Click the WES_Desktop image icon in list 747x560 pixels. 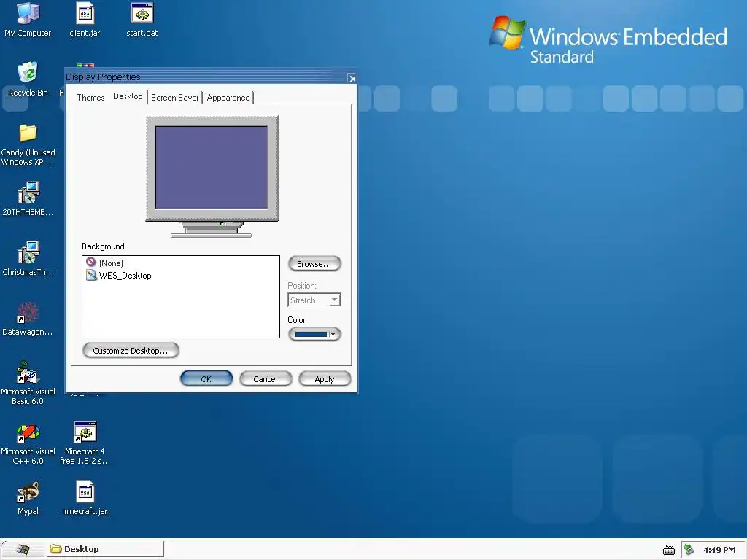91,275
